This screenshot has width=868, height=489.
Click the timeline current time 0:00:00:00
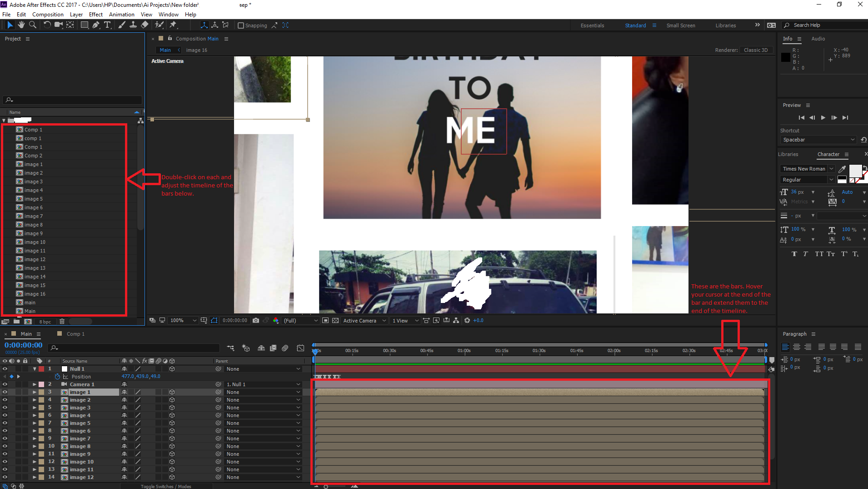coord(24,345)
